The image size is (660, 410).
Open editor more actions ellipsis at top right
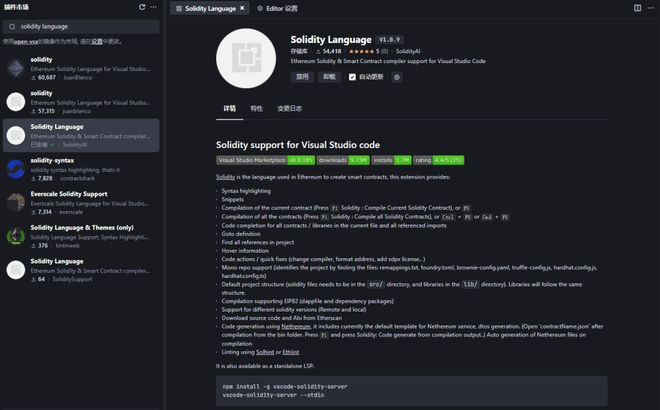[651, 8]
